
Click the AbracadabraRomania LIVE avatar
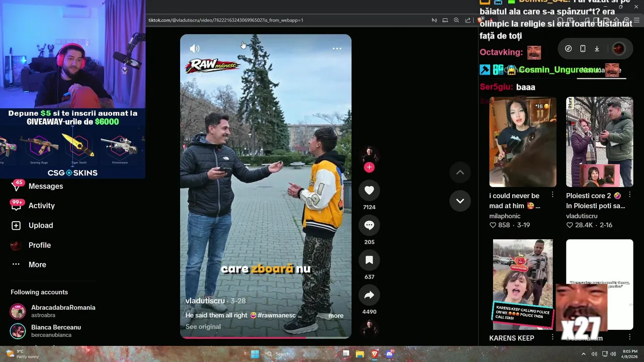coord(18,311)
